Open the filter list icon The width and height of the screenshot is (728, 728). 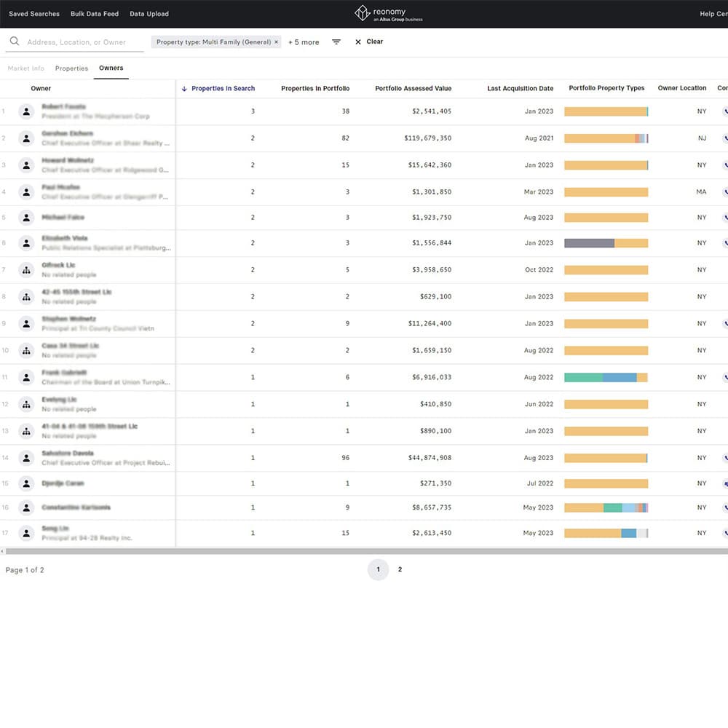[x=336, y=42]
